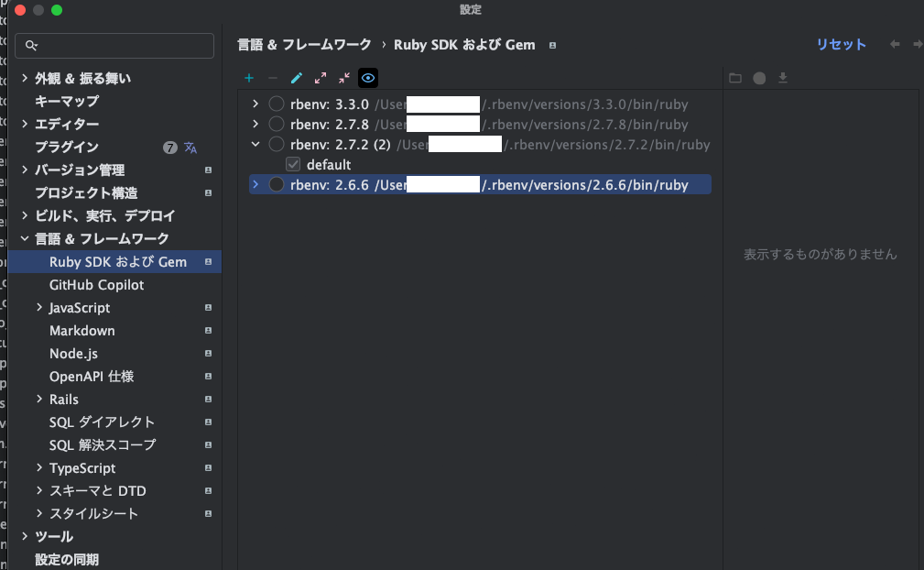Open the 設定の同期 settings page

click(x=67, y=559)
